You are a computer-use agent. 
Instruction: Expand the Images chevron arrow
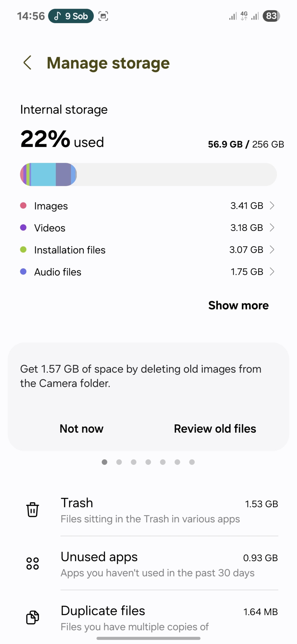point(272,205)
